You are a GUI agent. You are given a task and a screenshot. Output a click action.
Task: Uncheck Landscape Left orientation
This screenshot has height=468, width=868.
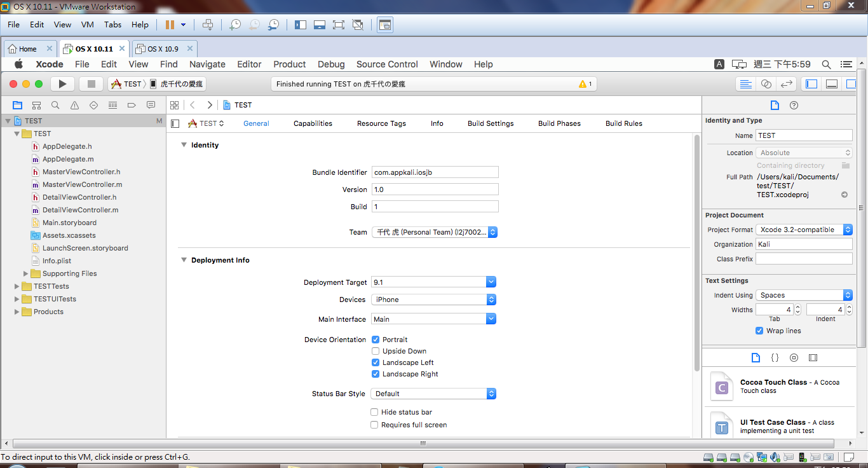coord(376,362)
